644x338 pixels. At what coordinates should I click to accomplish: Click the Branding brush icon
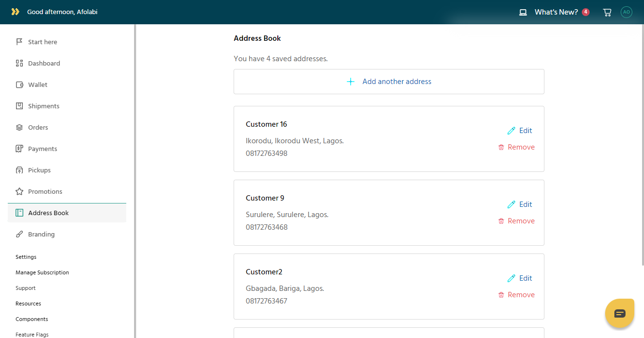coord(19,234)
